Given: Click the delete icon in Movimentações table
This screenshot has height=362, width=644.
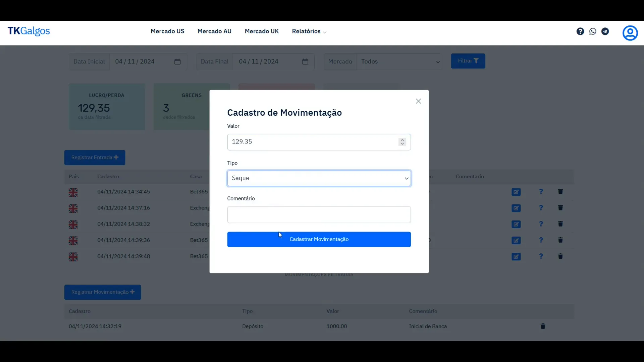Looking at the screenshot, I should [543, 326].
